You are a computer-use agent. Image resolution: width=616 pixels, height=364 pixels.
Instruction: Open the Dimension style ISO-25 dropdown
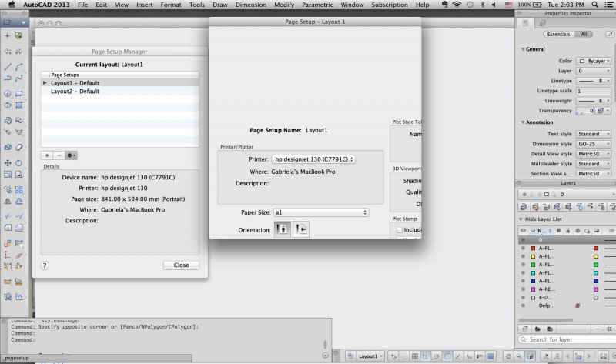click(x=594, y=144)
